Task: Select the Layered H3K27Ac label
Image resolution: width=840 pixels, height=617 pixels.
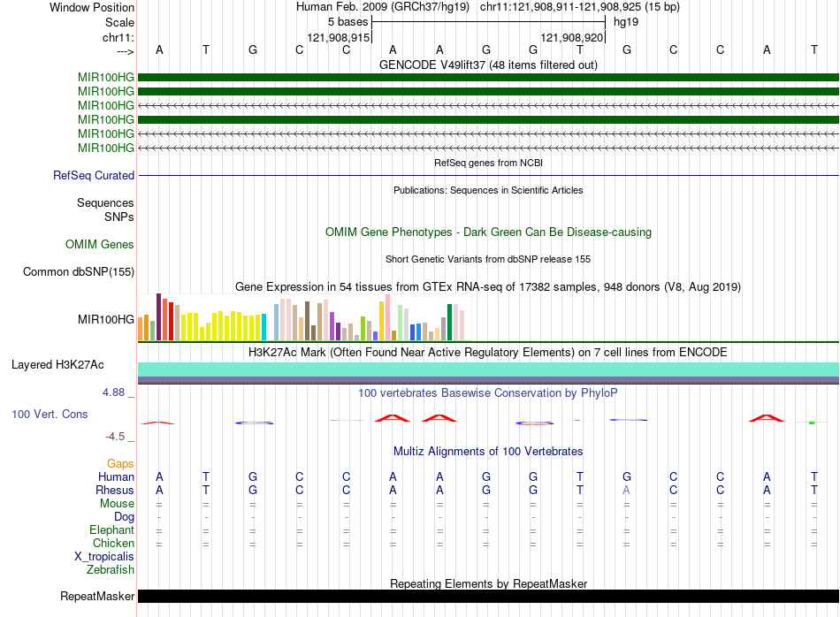Action: click(x=57, y=365)
